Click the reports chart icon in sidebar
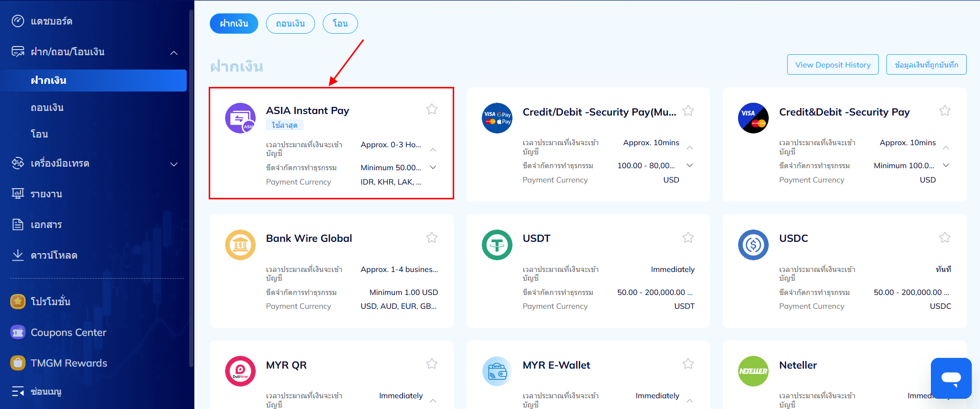 tap(18, 194)
